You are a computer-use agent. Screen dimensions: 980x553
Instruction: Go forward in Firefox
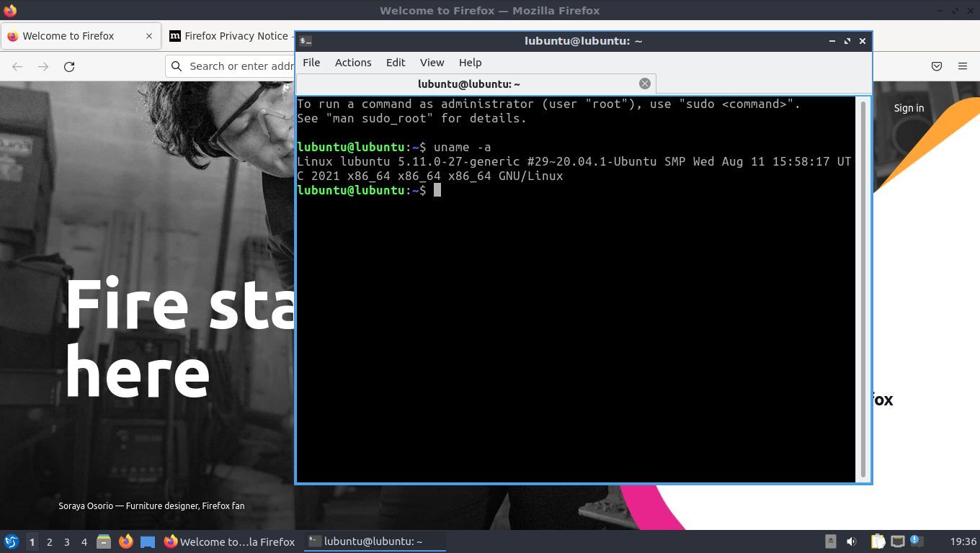[x=43, y=66]
